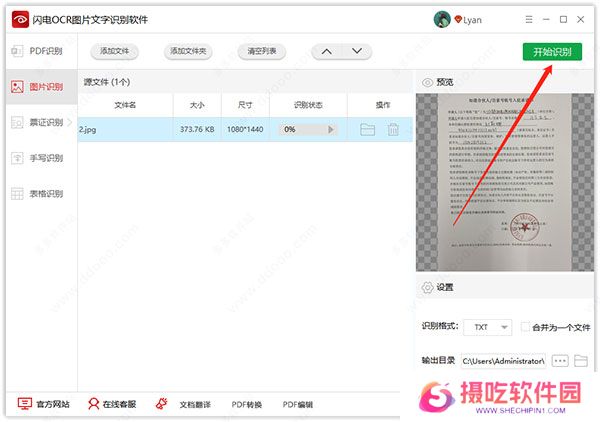This screenshot has height=422, width=600.
Task: Click the user avatar icon
Action: click(x=442, y=19)
